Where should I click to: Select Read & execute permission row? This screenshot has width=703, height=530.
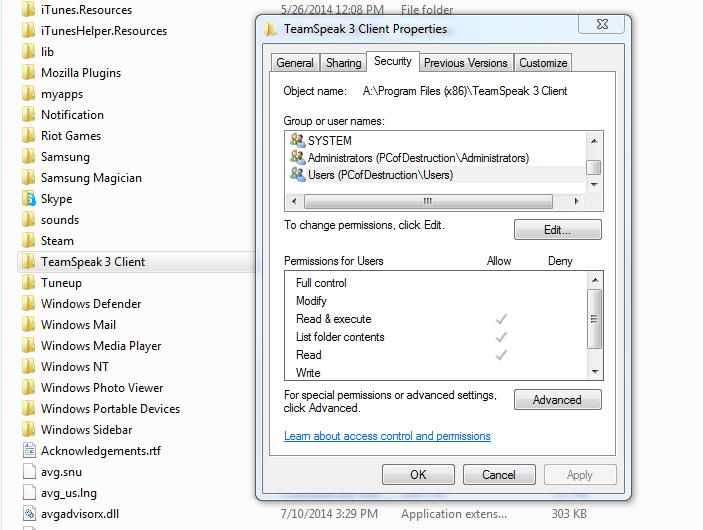click(x=436, y=319)
